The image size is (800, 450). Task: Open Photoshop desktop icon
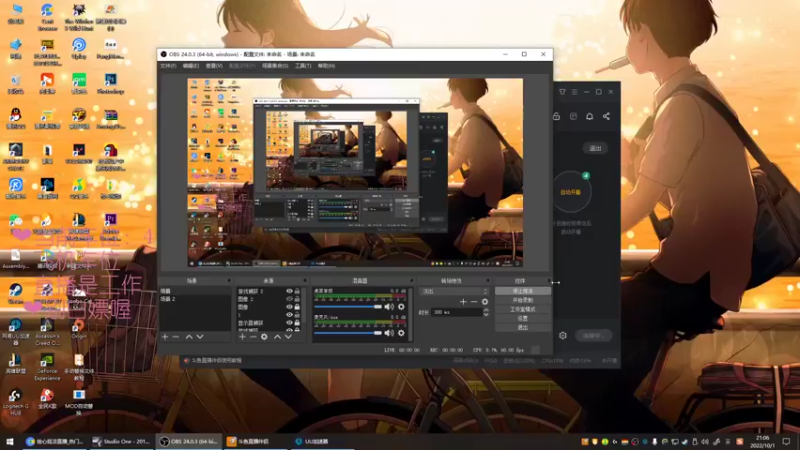pyautogui.click(x=111, y=84)
